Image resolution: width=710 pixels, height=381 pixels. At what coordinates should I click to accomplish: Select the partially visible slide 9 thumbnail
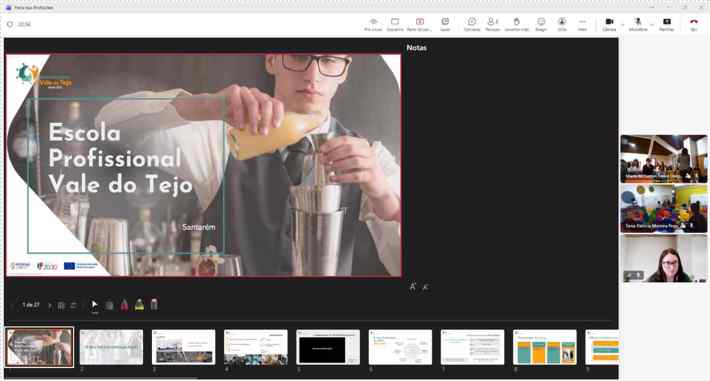coord(602,347)
